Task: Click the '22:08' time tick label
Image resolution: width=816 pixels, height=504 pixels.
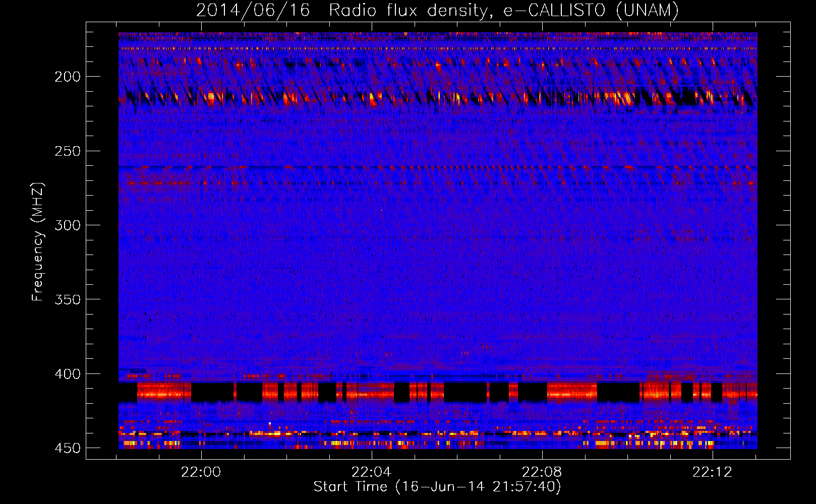Action: pos(542,472)
